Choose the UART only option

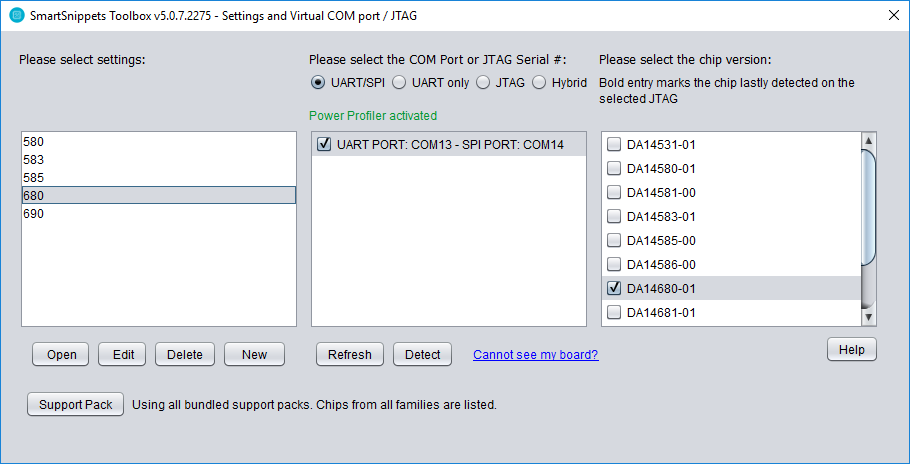399,83
